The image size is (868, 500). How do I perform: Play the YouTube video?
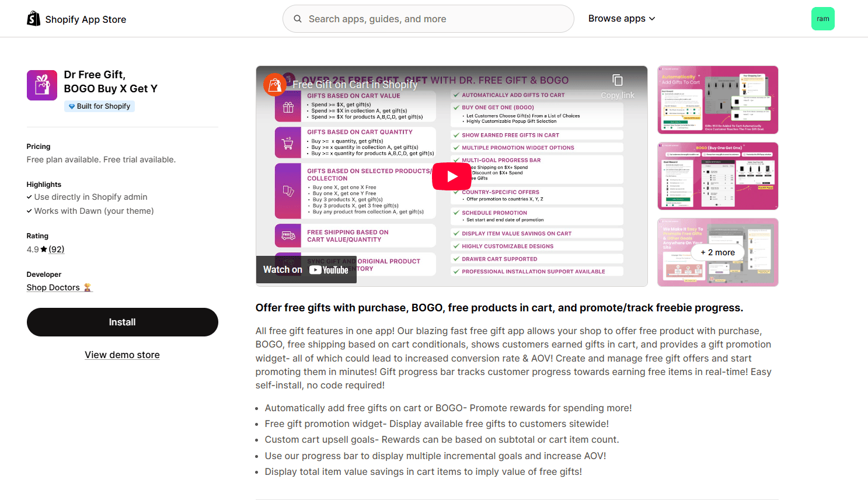(452, 176)
